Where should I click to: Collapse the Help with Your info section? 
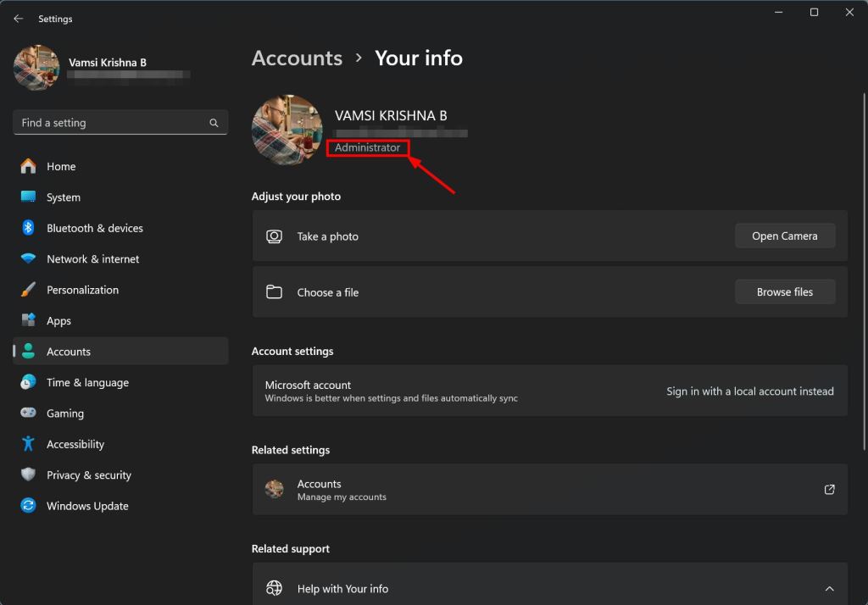tap(829, 588)
